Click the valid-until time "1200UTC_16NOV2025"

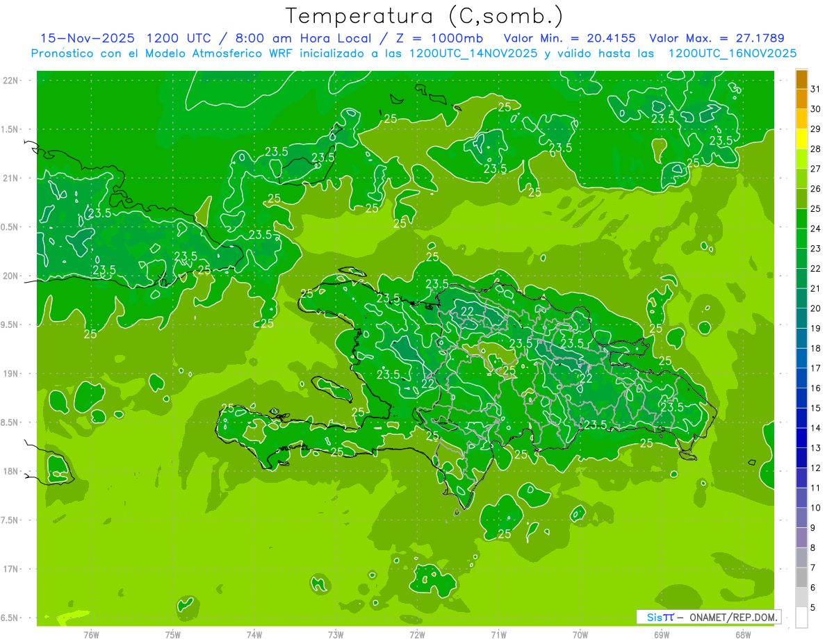click(732, 53)
